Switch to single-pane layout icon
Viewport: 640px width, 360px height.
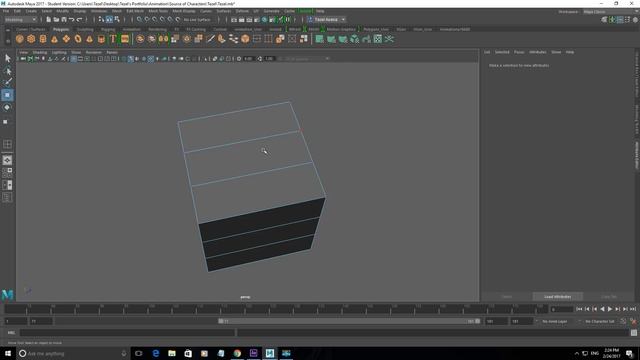(x=7, y=160)
